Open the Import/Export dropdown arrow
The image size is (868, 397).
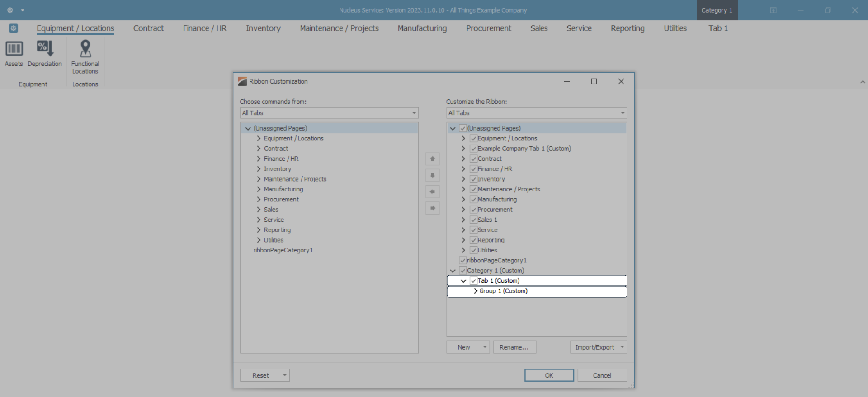tap(623, 347)
